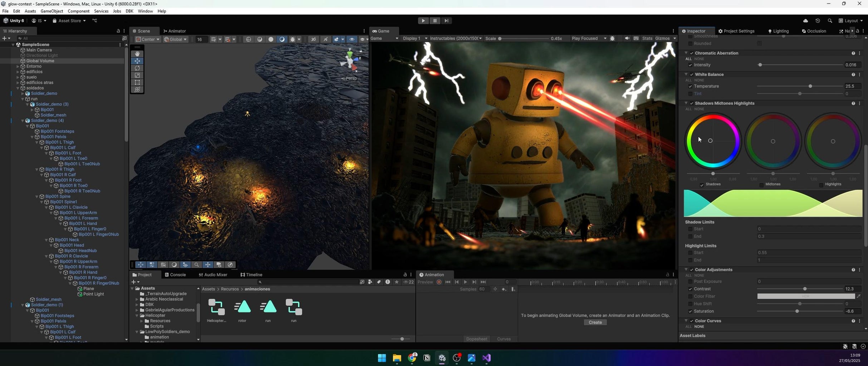Go to Animation first keyframe
The height and width of the screenshot is (366, 868).
[x=448, y=282]
